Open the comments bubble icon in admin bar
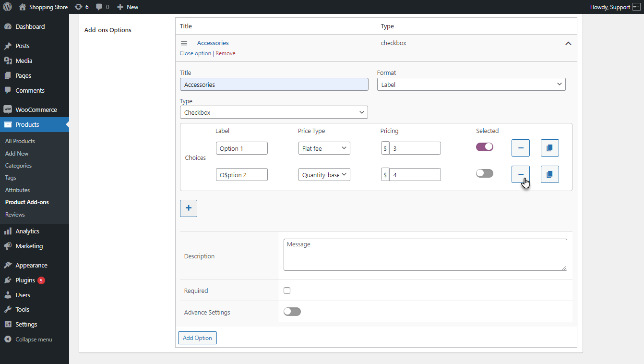This screenshot has width=644, height=364. pyautogui.click(x=102, y=7)
